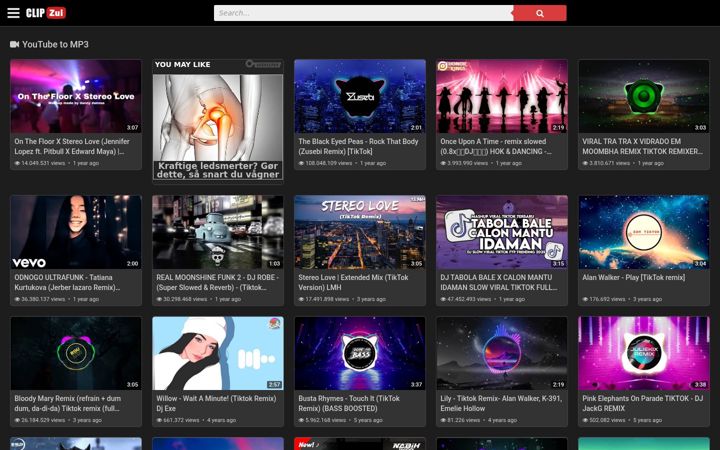Click the 5.962.168 views count
This screenshot has width=720, height=450.
325,420
